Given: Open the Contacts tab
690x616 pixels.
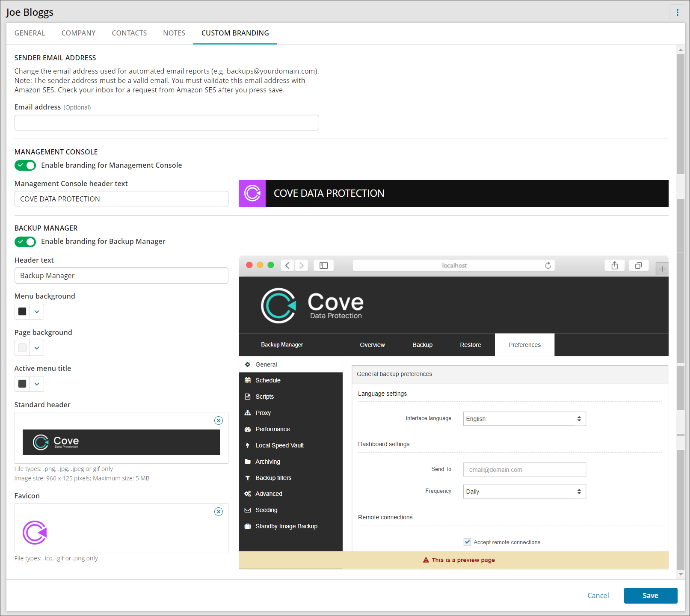Looking at the screenshot, I should [x=129, y=33].
